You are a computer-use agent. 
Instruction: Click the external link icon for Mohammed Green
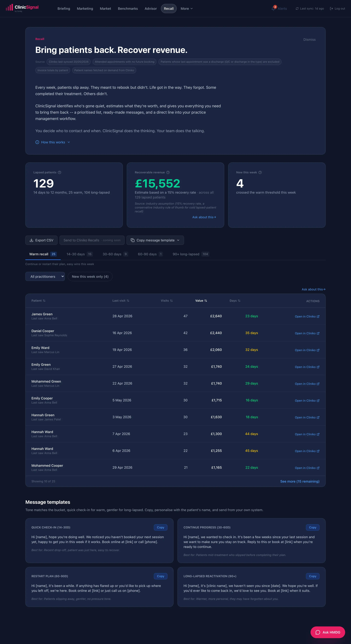point(318,384)
